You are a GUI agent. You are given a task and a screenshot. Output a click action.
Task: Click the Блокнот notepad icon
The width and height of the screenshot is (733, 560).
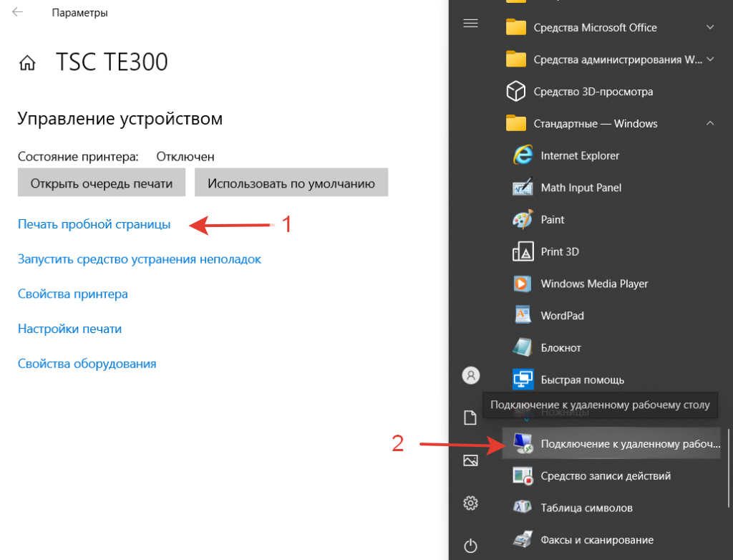click(x=523, y=347)
